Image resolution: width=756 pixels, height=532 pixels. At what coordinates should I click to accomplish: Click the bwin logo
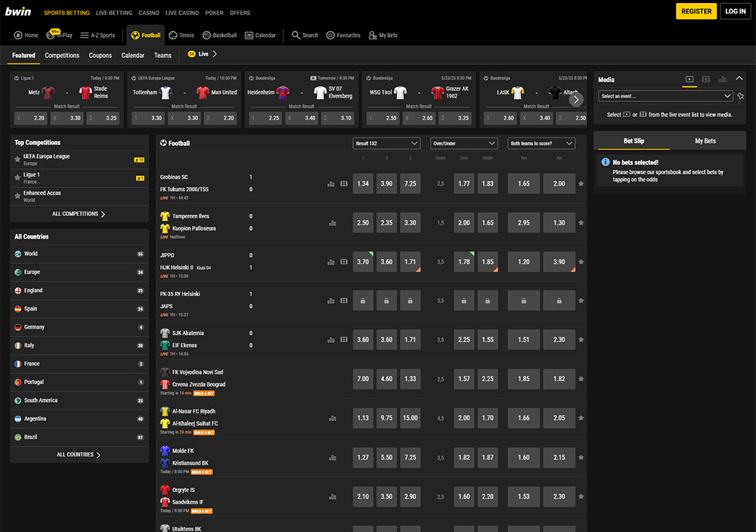pos(18,11)
